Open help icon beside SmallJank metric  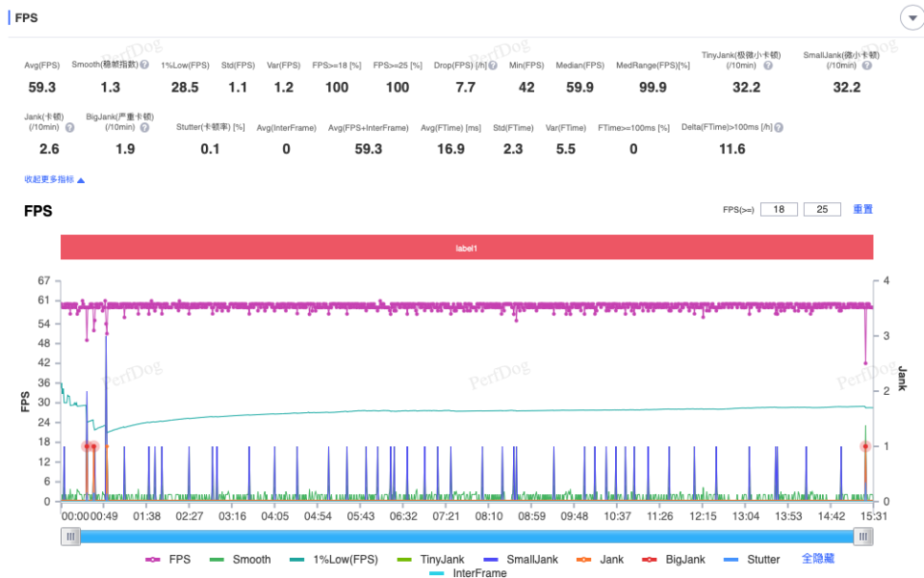coord(867,66)
